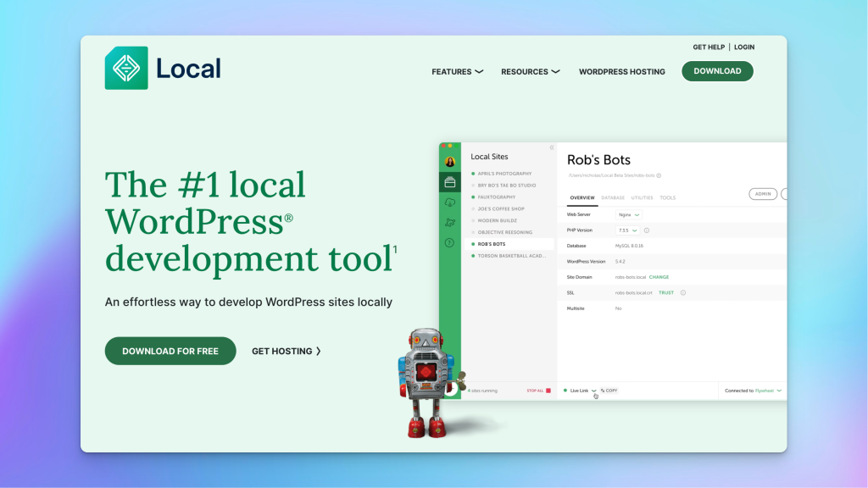Click CHANGE next to Site Domain
The width and height of the screenshot is (868, 488).
[x=659, y=277]
